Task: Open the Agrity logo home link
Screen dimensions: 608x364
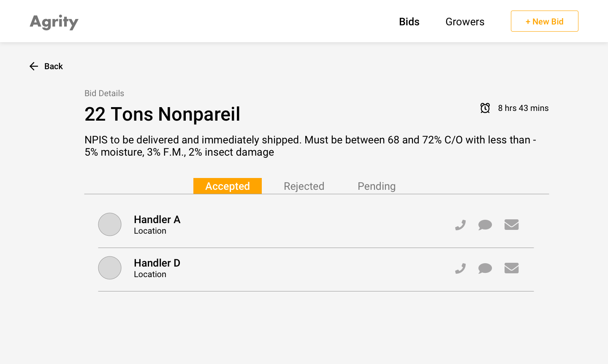Action: pos(54,22)
